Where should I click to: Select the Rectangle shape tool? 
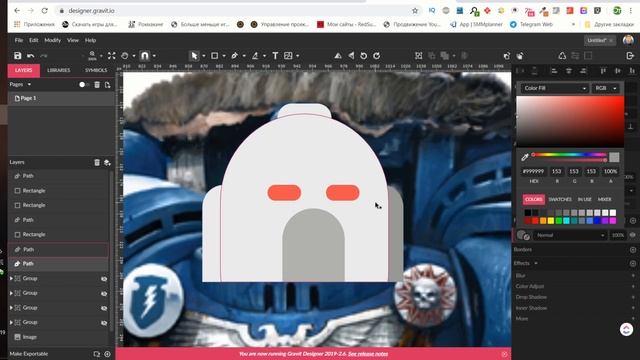pyautogui.click(x=214, y=56)
